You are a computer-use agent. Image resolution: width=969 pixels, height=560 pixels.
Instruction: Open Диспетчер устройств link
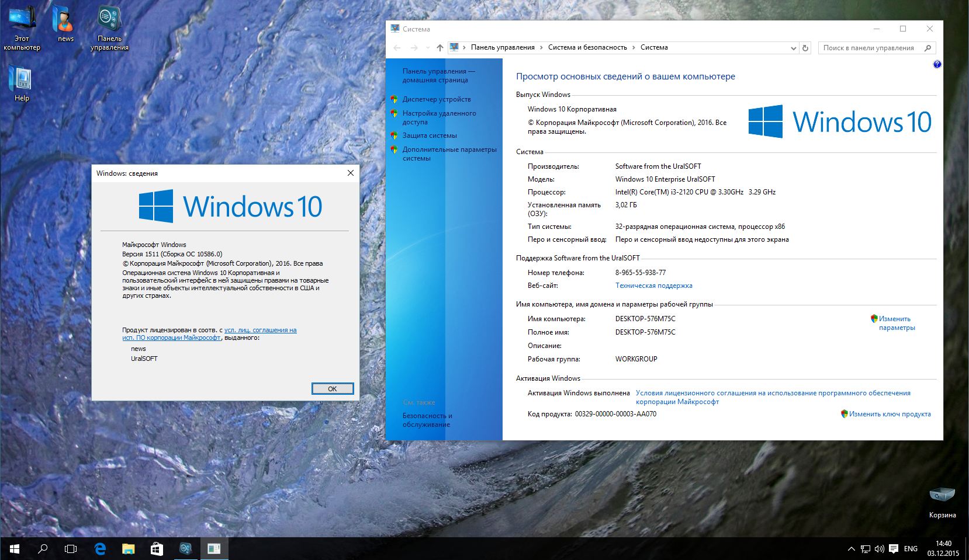437,99
